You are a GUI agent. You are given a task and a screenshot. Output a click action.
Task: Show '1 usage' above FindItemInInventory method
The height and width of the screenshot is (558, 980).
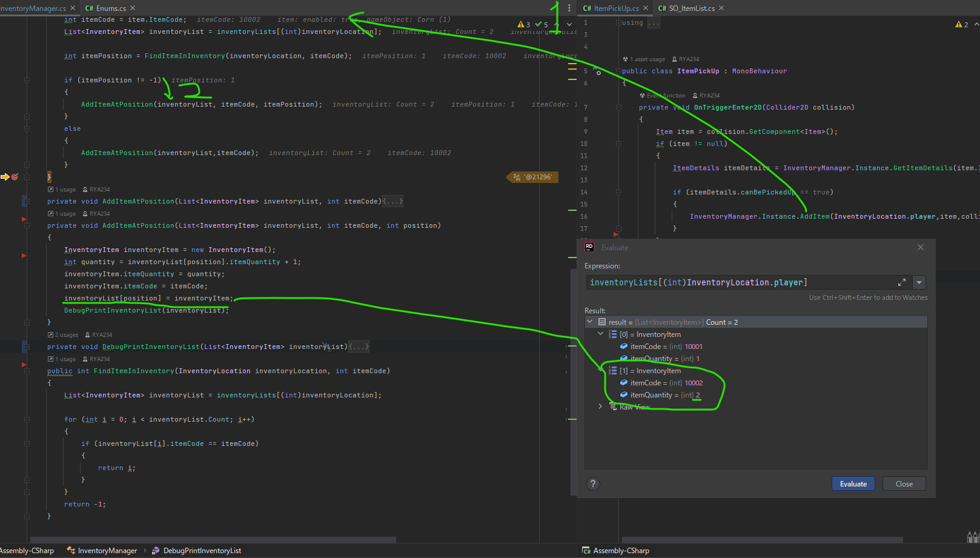click(x=62, y=359)
